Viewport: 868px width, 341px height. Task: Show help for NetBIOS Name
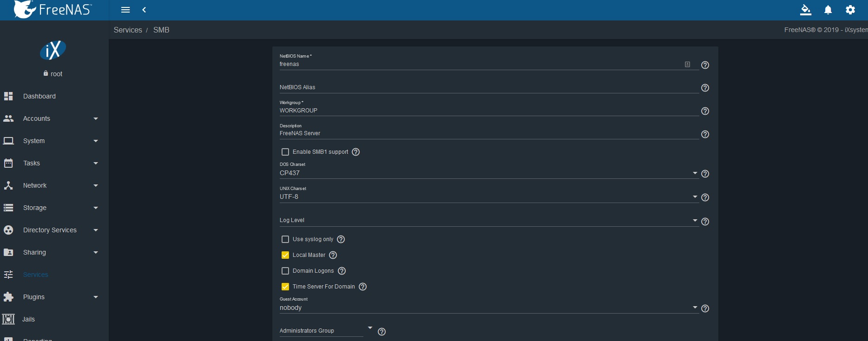(705, 65)
